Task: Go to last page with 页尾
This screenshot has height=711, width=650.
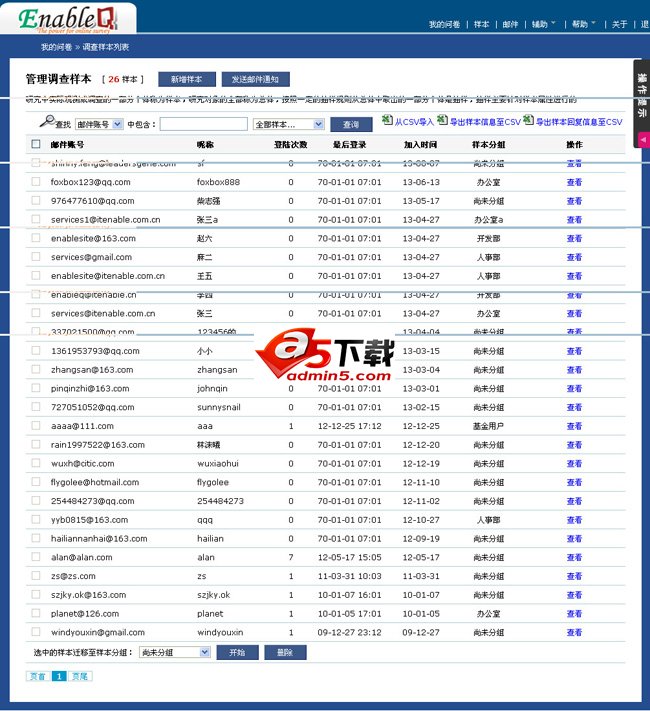Action: click(x=80, y=676)
